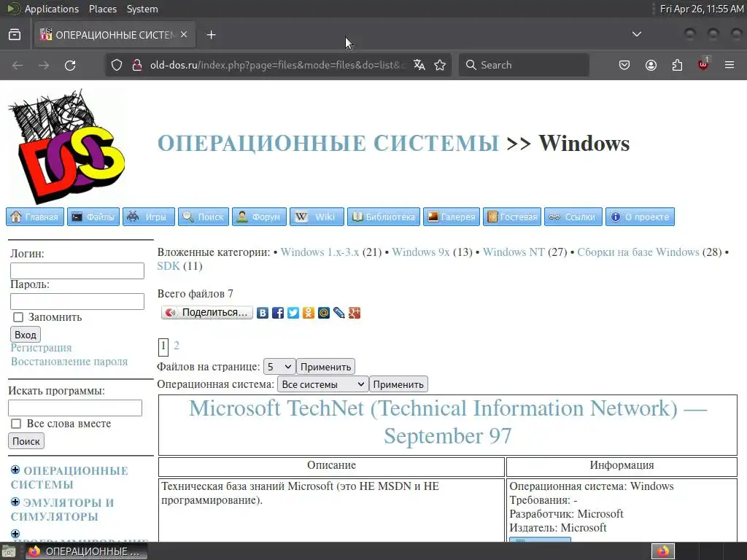
Task: Open the Главная menu button
Action: tap(35, 217)
